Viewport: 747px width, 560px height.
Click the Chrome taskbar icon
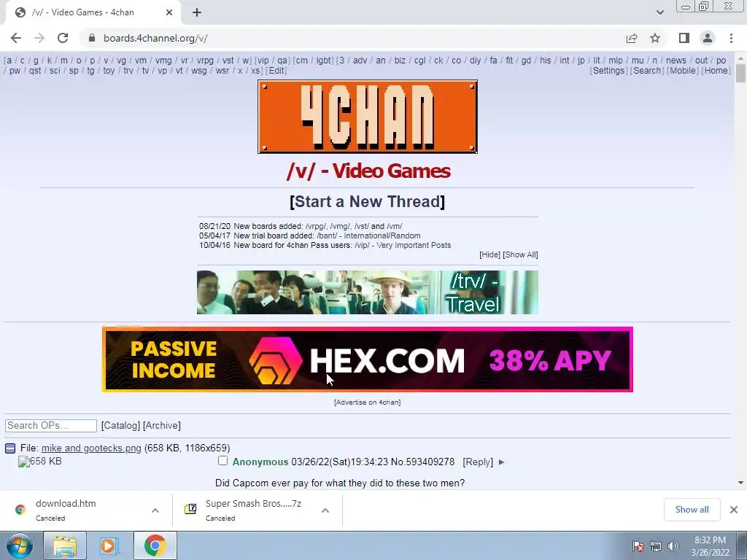point(155,545)
